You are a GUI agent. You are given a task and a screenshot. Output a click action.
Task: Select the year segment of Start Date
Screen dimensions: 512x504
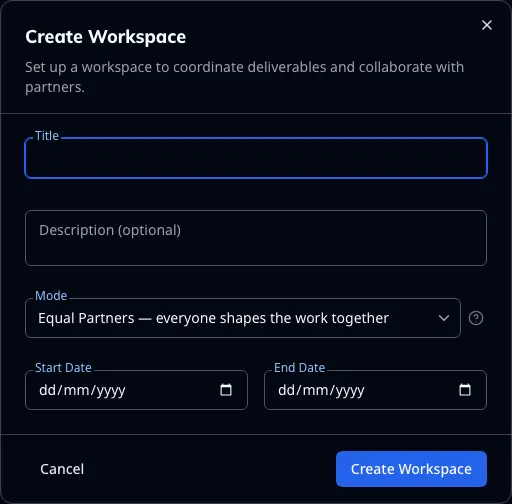(111, 391)
